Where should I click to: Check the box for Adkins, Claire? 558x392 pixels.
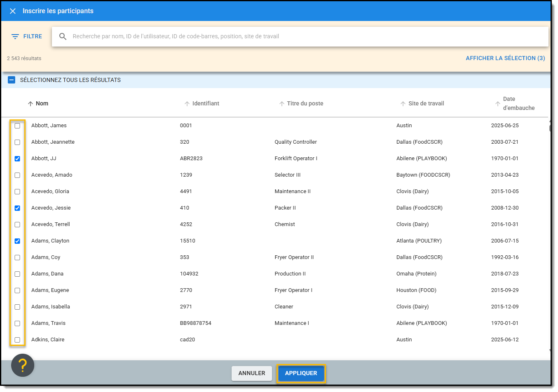tap(17, 340)
